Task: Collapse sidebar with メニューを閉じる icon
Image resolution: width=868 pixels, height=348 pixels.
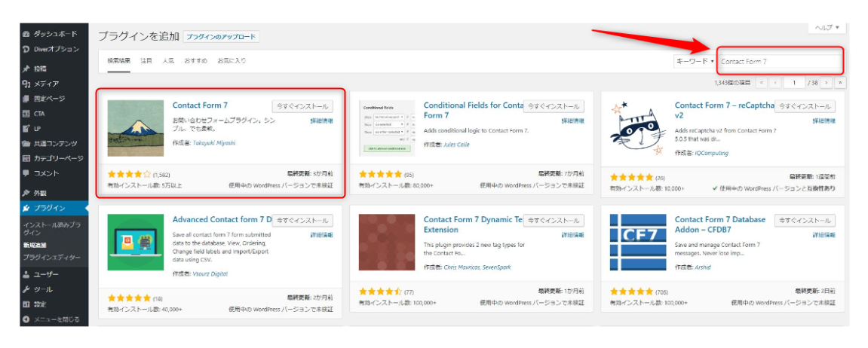Action: pyautogui.click(x=26, y=319)
